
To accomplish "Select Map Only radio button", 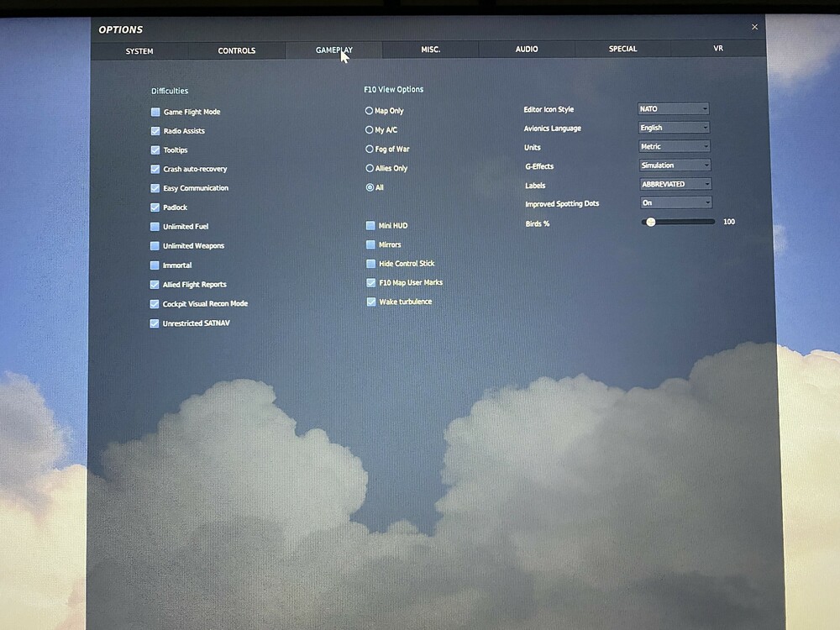I will (369, 111).
